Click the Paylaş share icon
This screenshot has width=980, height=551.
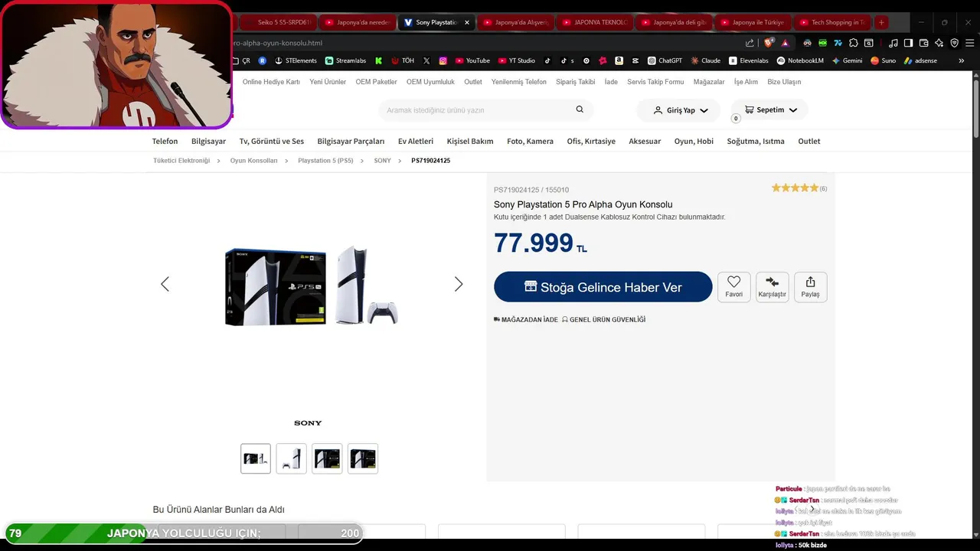[810, 287]
